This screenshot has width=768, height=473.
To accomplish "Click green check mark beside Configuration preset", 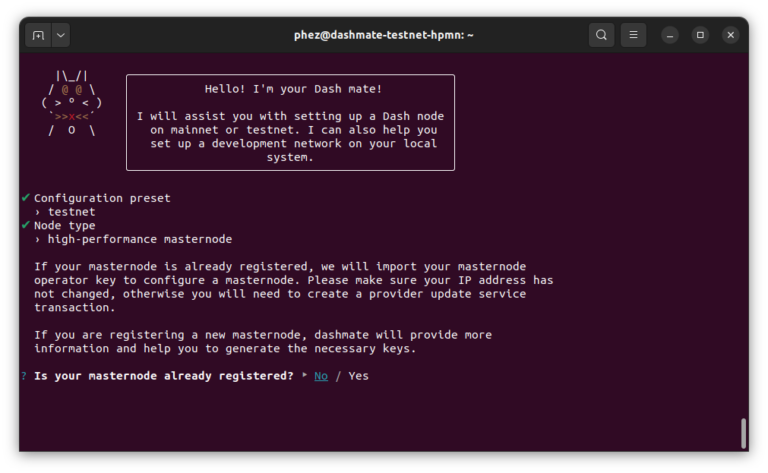I will pos(25,198).
